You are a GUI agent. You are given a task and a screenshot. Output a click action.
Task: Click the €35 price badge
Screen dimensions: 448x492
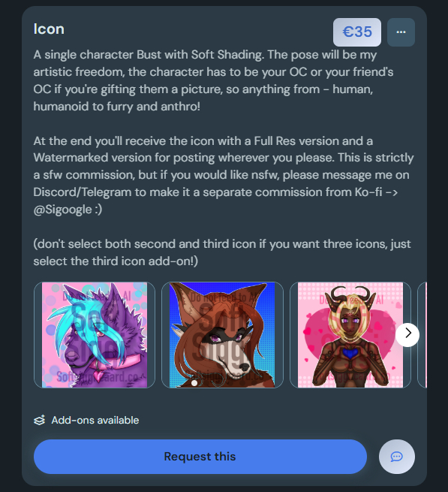(357, 32)
